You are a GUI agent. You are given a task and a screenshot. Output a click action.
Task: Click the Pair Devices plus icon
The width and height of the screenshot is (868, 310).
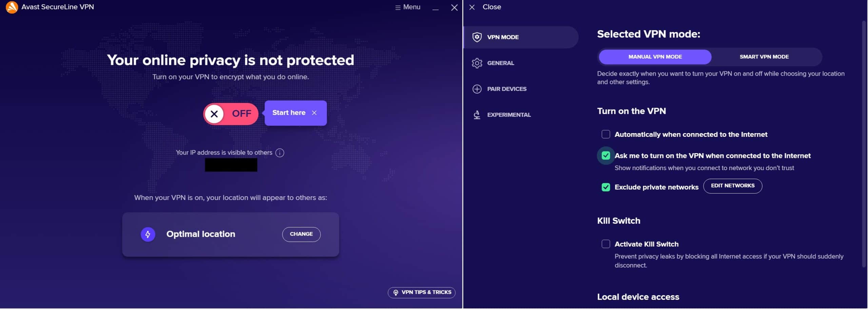click(477, 89)
